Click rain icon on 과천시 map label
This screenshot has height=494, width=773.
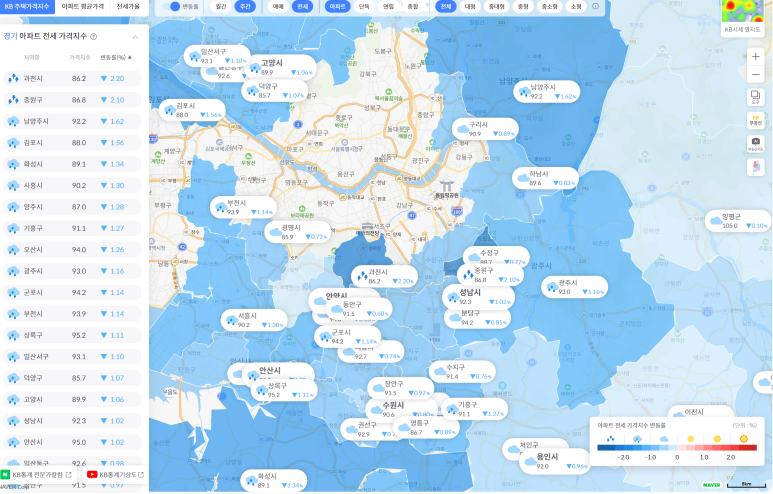pos(362,277)
